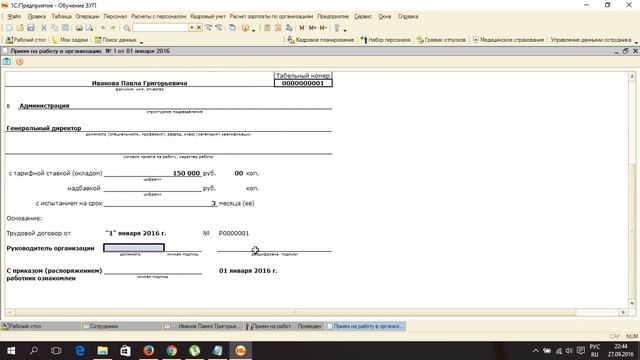Viewport: 640px width, 360px height.
Task: Open Кадровое планирование panel
Action: point(320,40)
